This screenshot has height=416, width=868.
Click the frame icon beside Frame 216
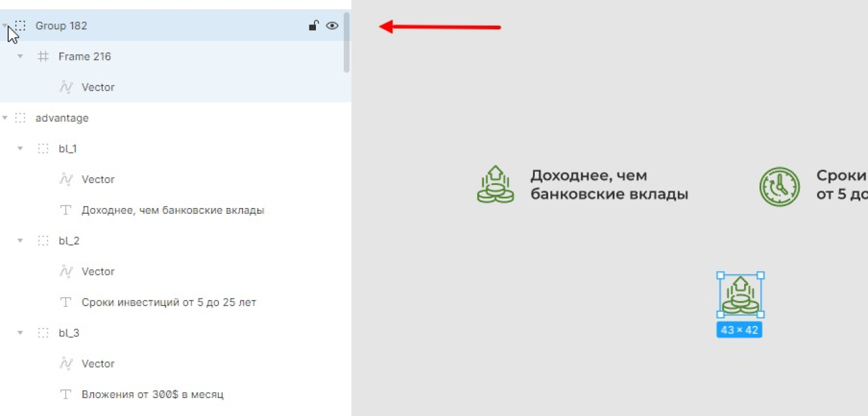coord(43,56)
